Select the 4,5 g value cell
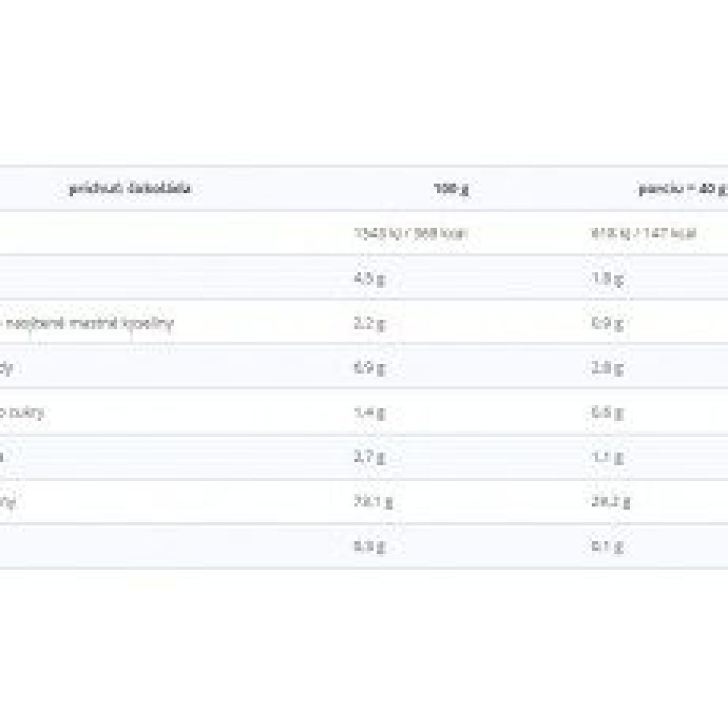 [x=369, y=278]
